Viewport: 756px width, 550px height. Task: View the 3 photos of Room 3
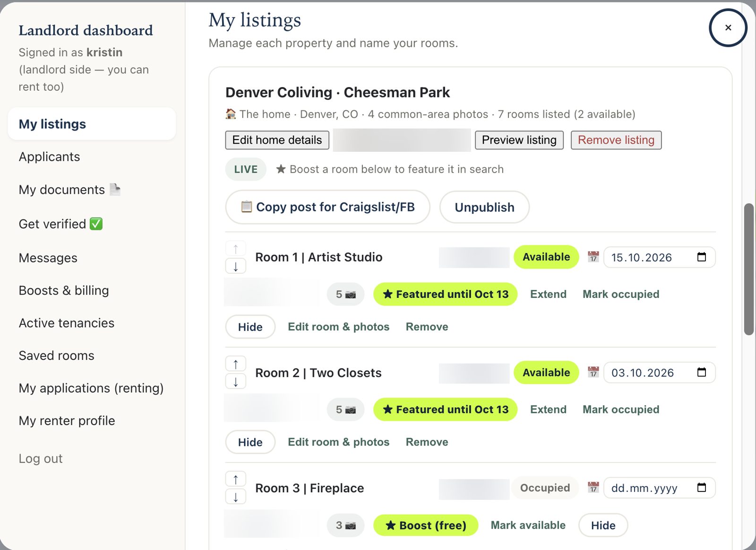click(x=345, y=525)
